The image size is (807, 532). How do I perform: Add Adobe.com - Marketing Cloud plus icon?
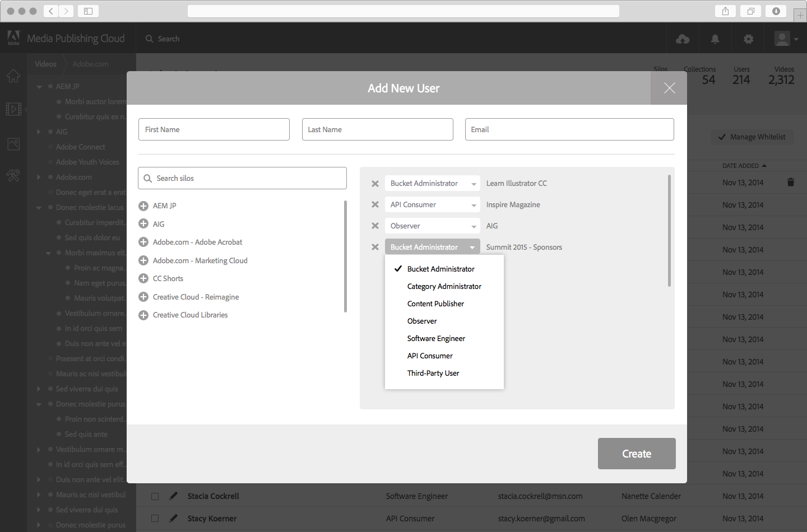pyautogui.click(x=143, y=260)
